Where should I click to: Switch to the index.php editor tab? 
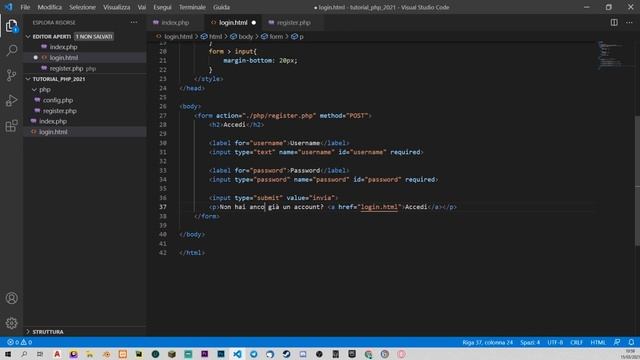click(175, 22)
